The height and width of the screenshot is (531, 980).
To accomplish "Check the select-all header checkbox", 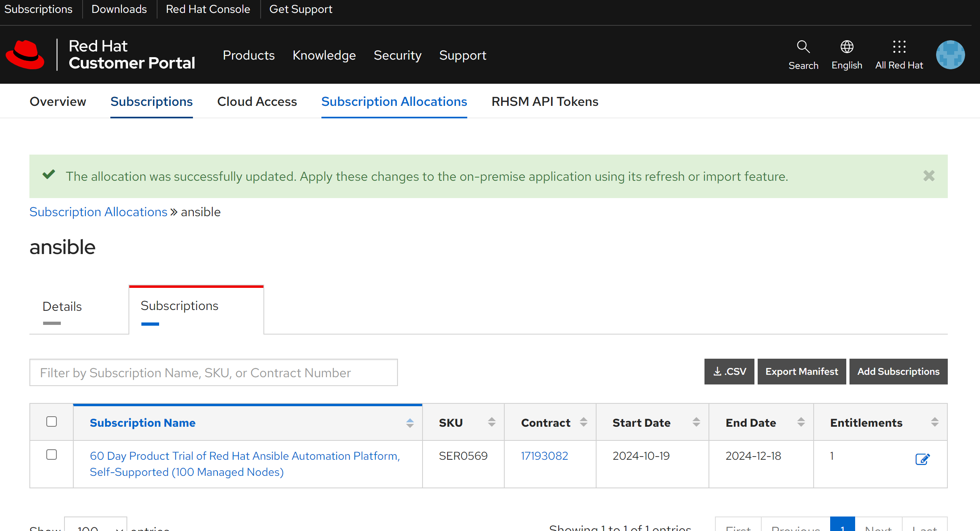I will pyautogui.click(x=52, y=421).
